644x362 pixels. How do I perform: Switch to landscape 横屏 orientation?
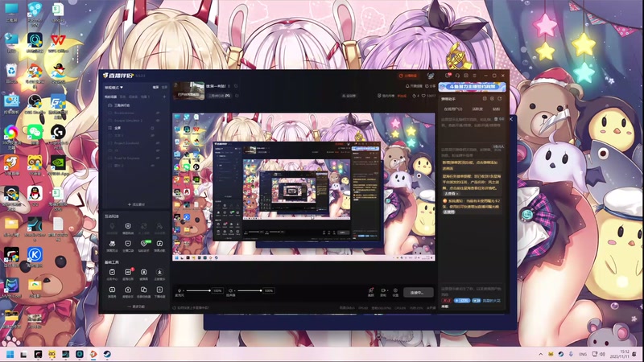pos(155,88)
